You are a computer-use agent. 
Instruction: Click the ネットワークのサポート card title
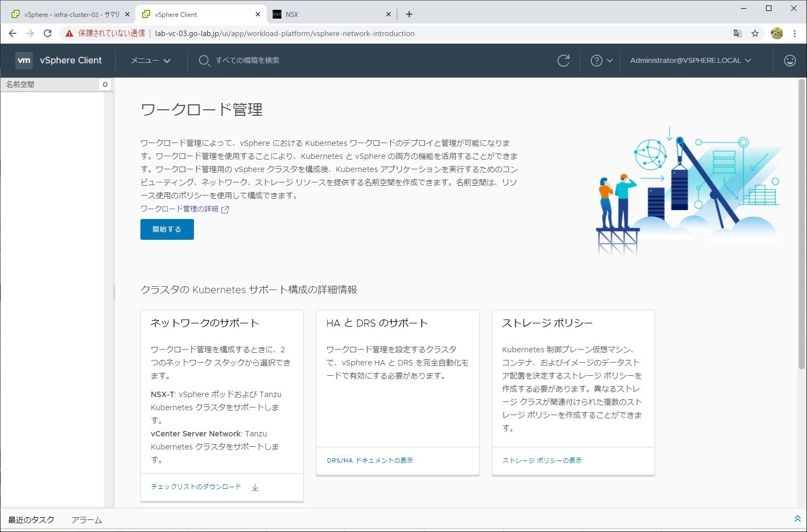point(205,323)
